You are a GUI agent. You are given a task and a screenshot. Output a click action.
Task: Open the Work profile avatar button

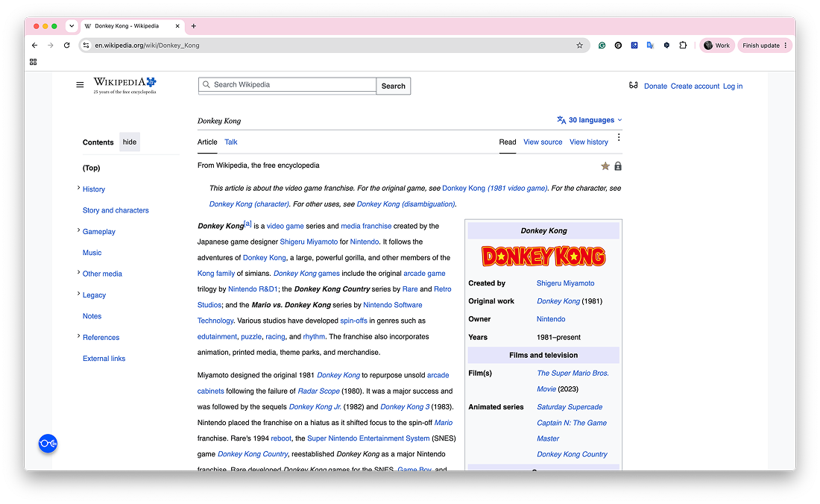click(x=717, y=45)
